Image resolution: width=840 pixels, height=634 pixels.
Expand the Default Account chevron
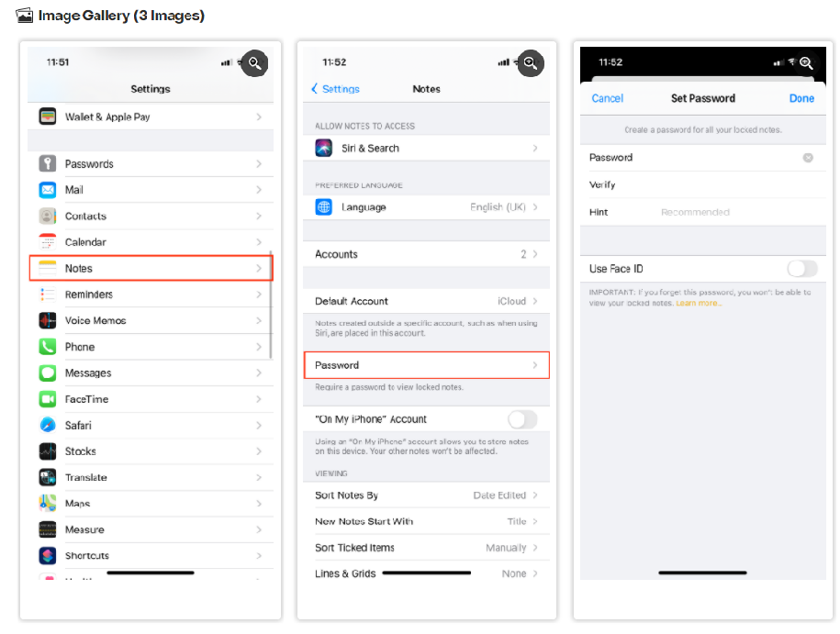(534, 301)
